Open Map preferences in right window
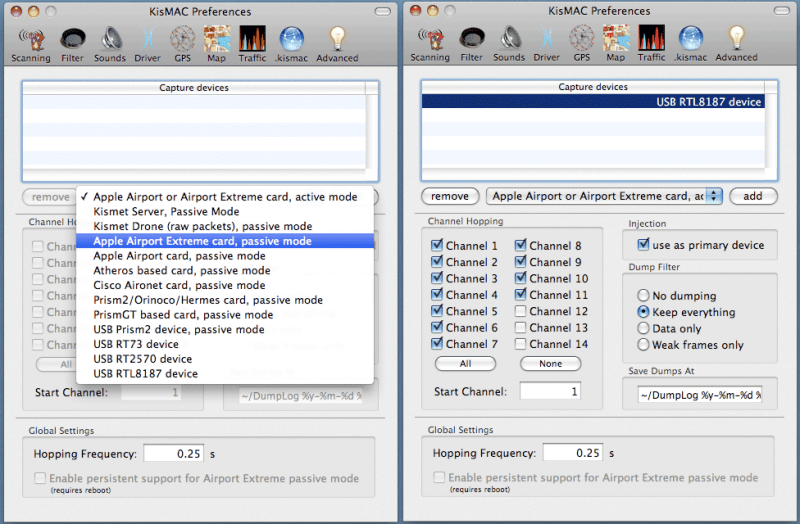 pos(616,44)
